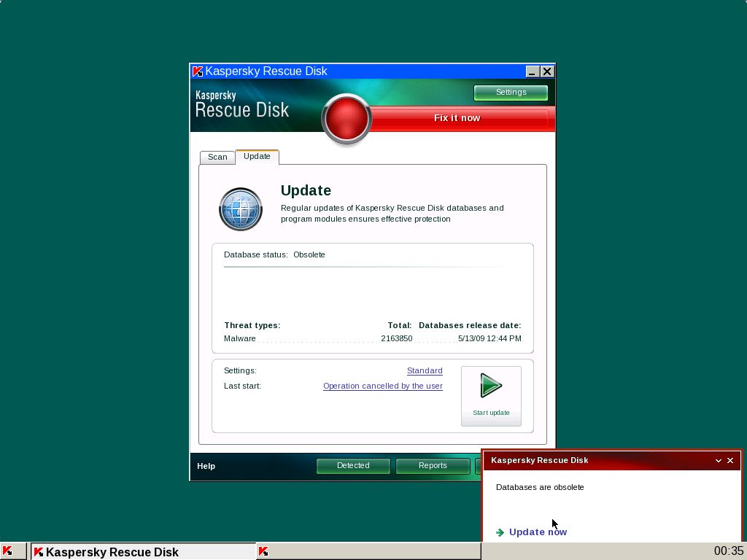The height and width of the screenshot is (560, 747).
Task: Minimize the Kaspersky Rescue Disk window
Action: pos(533,71)
